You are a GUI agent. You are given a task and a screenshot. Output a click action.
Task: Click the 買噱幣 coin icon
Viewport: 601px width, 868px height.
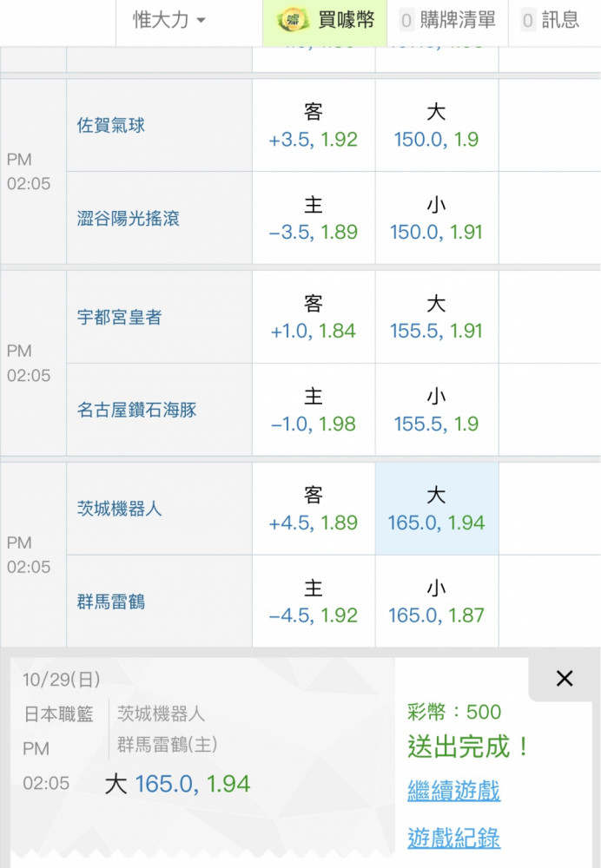point(292,21)
